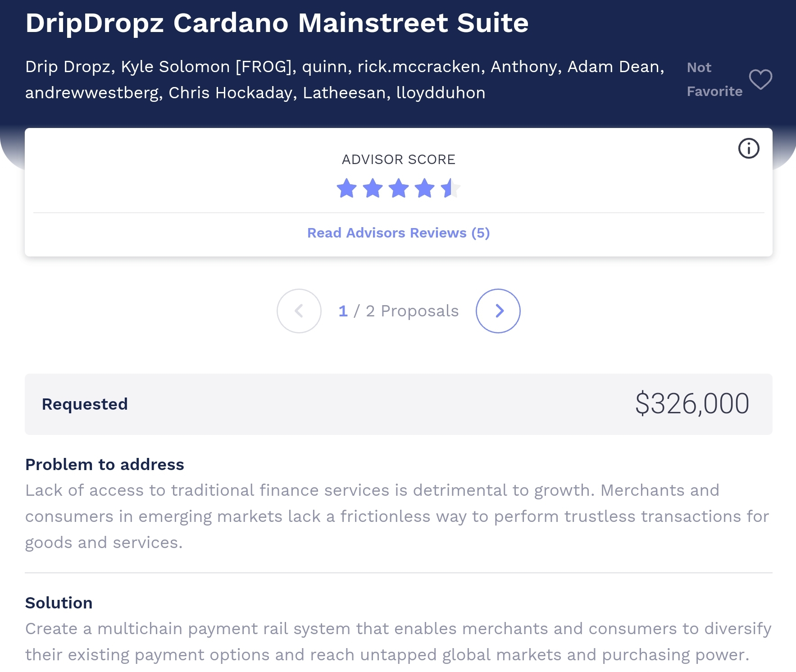Open the advisor score info icon
The image size is (796, 672).
click(x=749, y=148)
